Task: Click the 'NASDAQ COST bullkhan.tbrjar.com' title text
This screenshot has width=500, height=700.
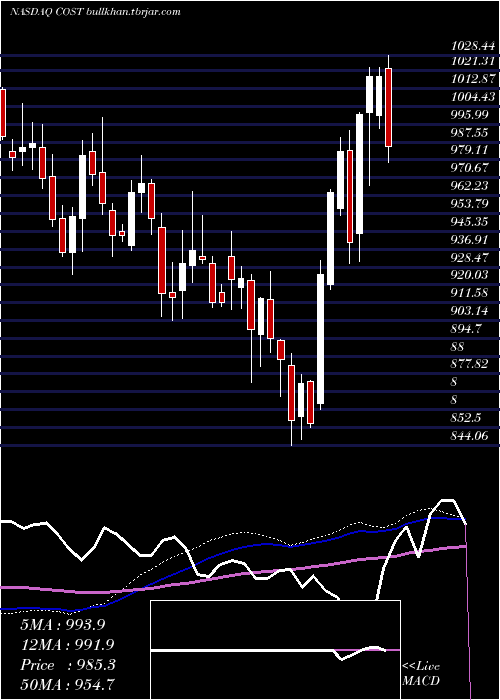Action: coord(95,12)
